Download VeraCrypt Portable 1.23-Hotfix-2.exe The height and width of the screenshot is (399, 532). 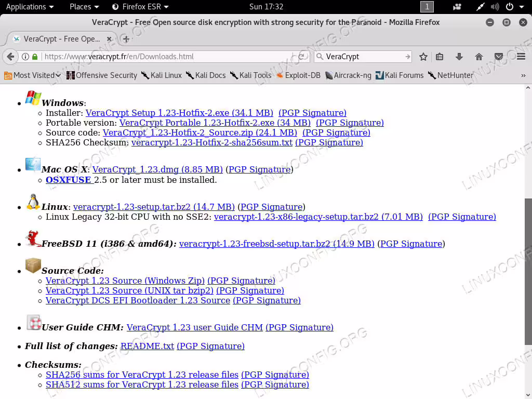pyautogui.click(x=215, y=123)
